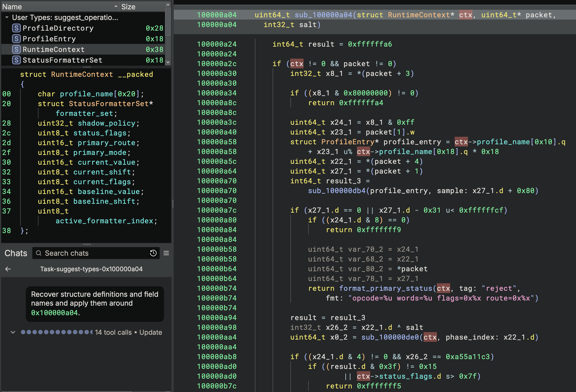Click return 0xffffffa4 statement

click(x=346, y=103)
